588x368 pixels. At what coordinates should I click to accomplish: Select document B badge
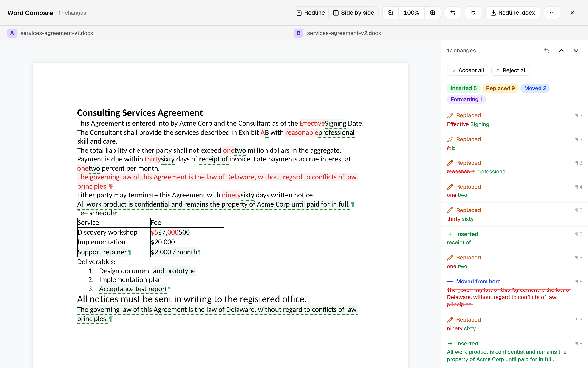coord(299,33)
